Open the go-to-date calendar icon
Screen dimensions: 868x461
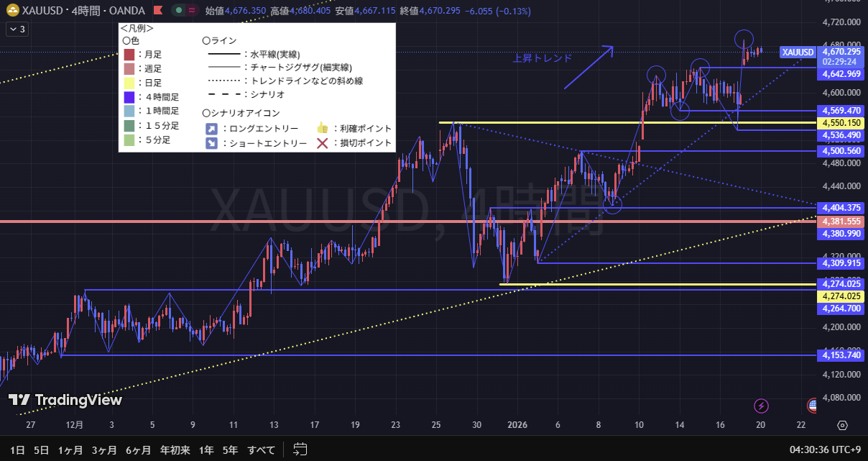click(x=300, y=450)
